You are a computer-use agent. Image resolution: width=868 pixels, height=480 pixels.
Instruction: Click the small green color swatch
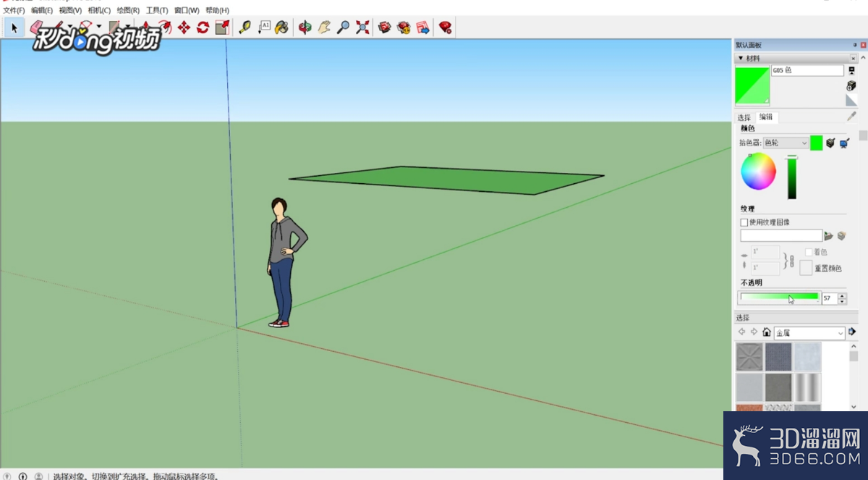coord(816,143)
